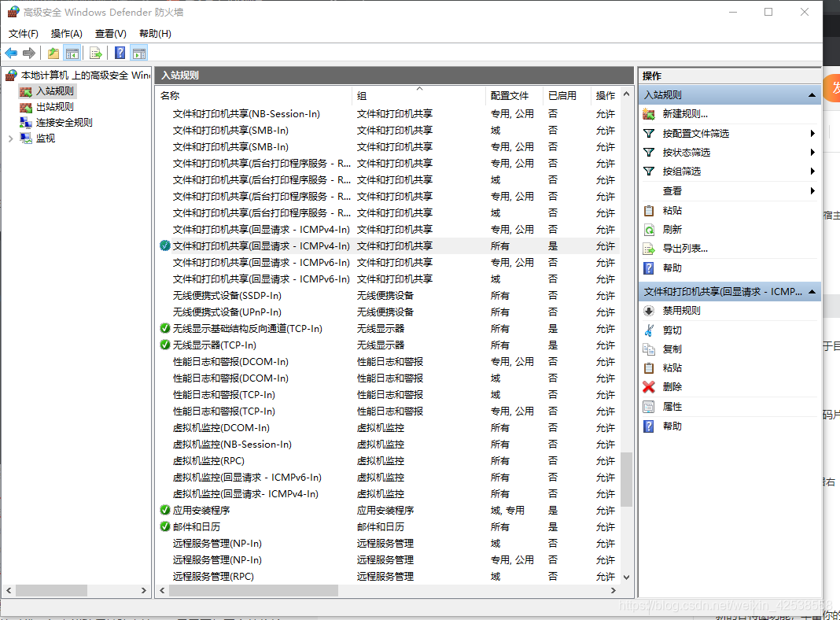The height and width of the screenshot is (620, 840).
Task: Toggle the show/hide console tree toolbar icon
Action: pos(72,53)
